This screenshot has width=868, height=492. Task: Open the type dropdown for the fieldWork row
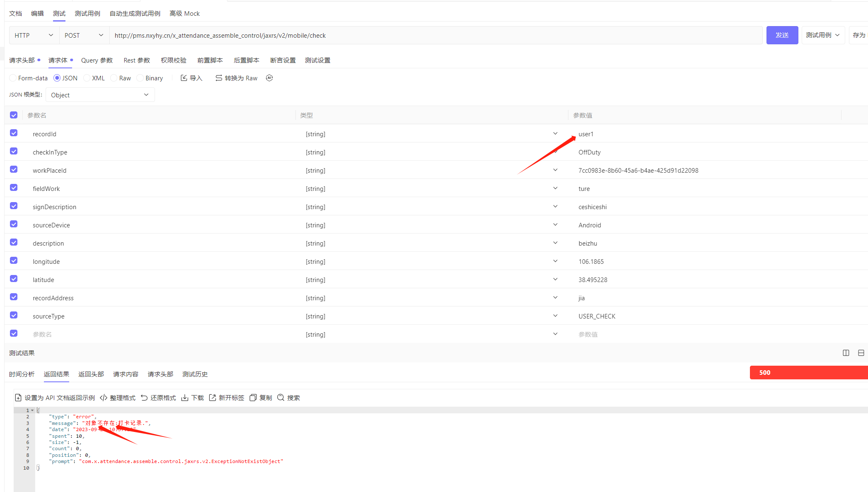pos(555,188)
